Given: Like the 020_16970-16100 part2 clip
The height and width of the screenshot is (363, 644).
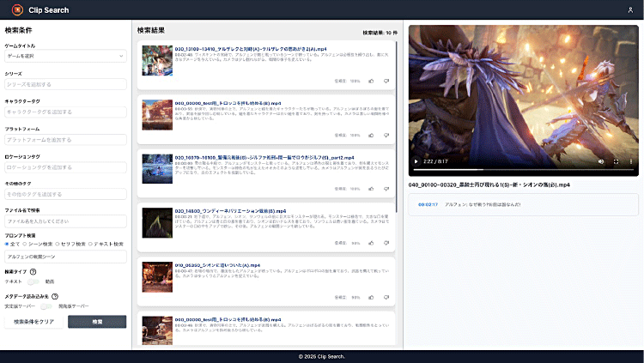Looking at the screenshot, I should coord(371,189).
